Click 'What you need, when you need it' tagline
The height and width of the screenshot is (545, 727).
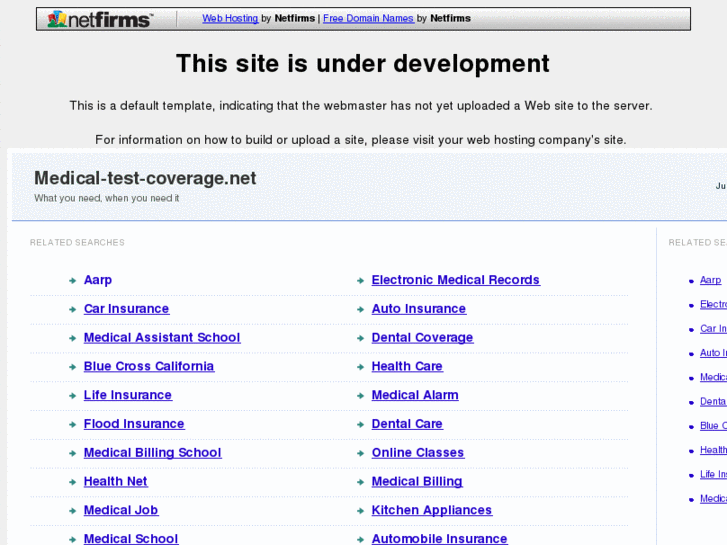[x=107, y=198]
